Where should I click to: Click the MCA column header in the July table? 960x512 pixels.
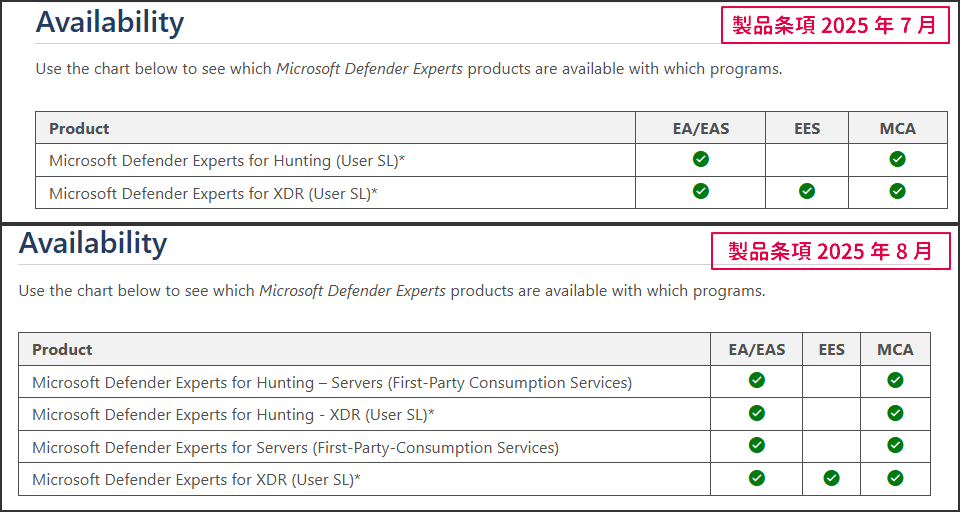(x=897, y=129)
